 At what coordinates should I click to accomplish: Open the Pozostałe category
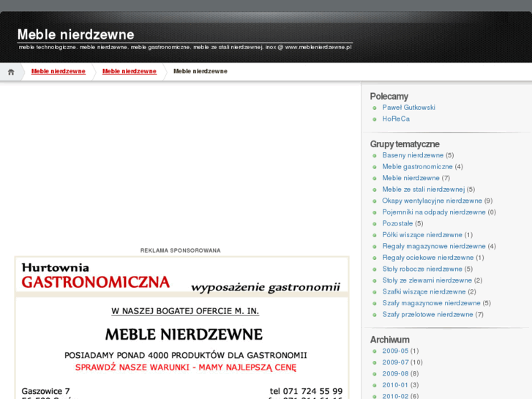pyautogui.click(x=397, y=223)
